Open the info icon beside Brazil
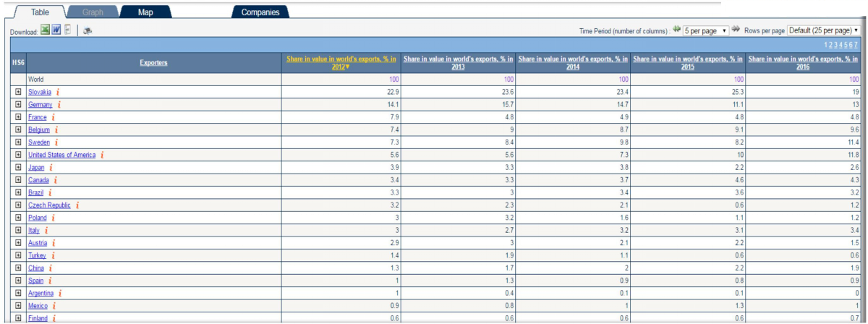868x324 pixels. pos(51,192)
